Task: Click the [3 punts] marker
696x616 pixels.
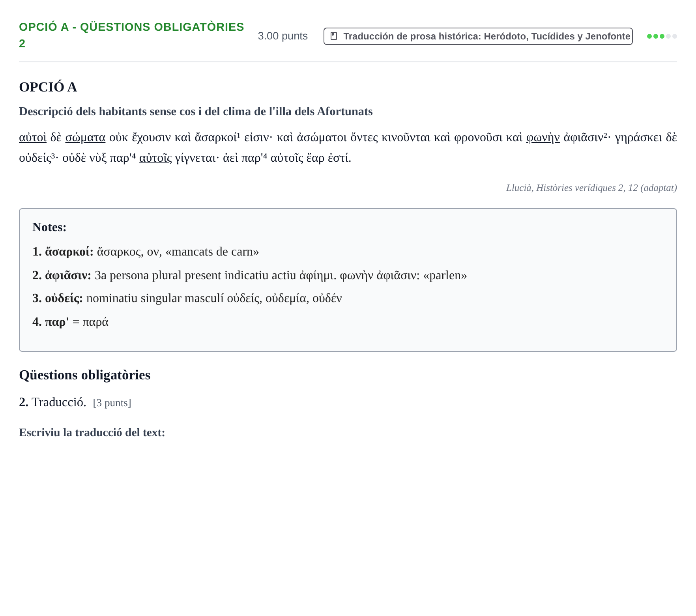Action: (112, 403)
